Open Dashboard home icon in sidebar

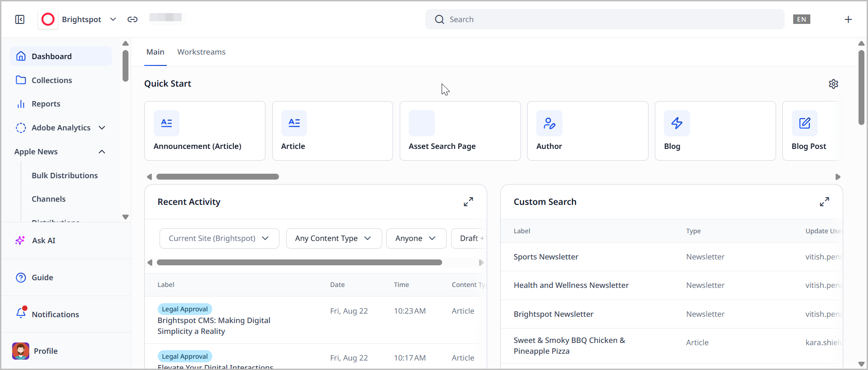21,56
